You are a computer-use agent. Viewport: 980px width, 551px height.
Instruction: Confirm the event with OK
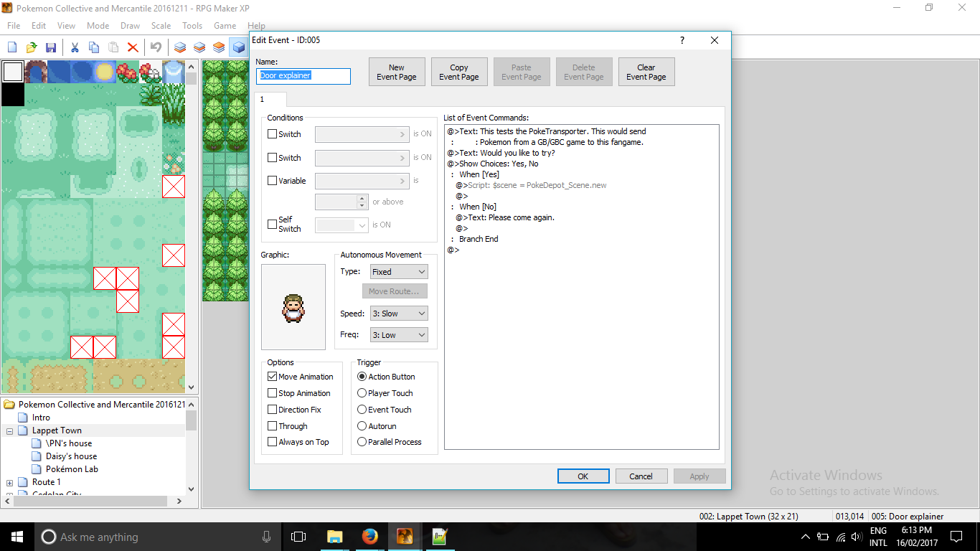(x=583, y=476)
